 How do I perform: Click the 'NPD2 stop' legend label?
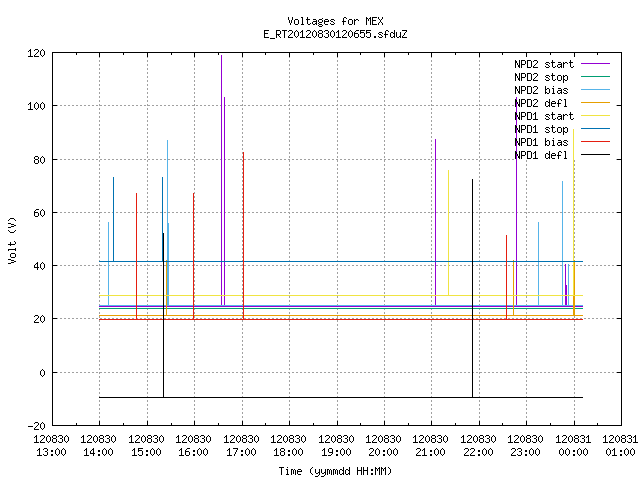[x=541, y=77]
